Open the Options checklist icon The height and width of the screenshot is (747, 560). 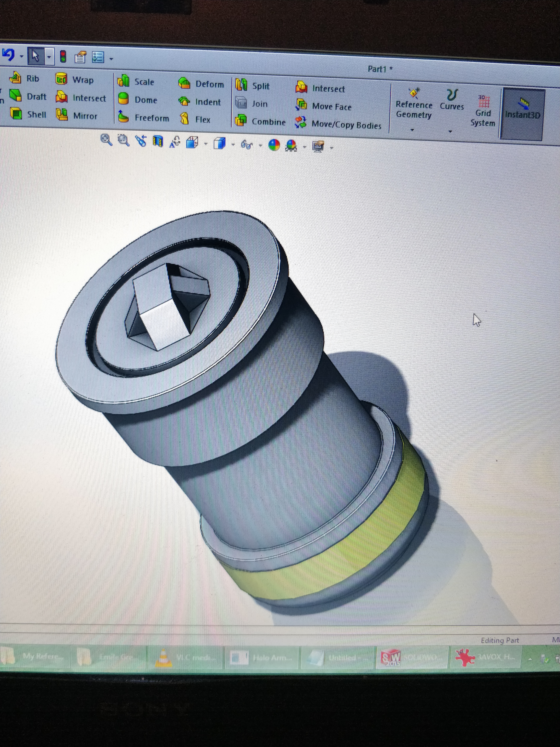tap(98, 57)
